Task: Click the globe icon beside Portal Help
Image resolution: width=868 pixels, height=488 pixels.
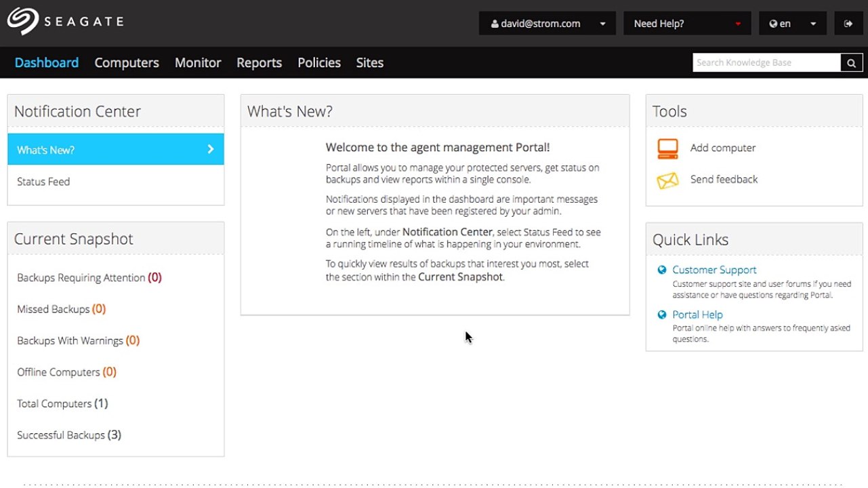Action: [x=662, y=314]
